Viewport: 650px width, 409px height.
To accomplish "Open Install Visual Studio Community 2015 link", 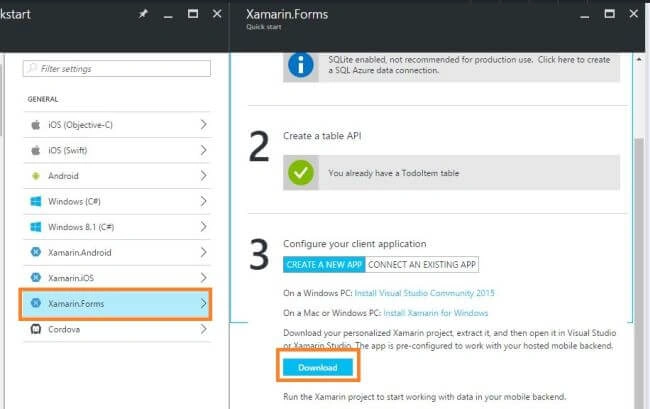I will pyautogui.click(x=424, y=293).
